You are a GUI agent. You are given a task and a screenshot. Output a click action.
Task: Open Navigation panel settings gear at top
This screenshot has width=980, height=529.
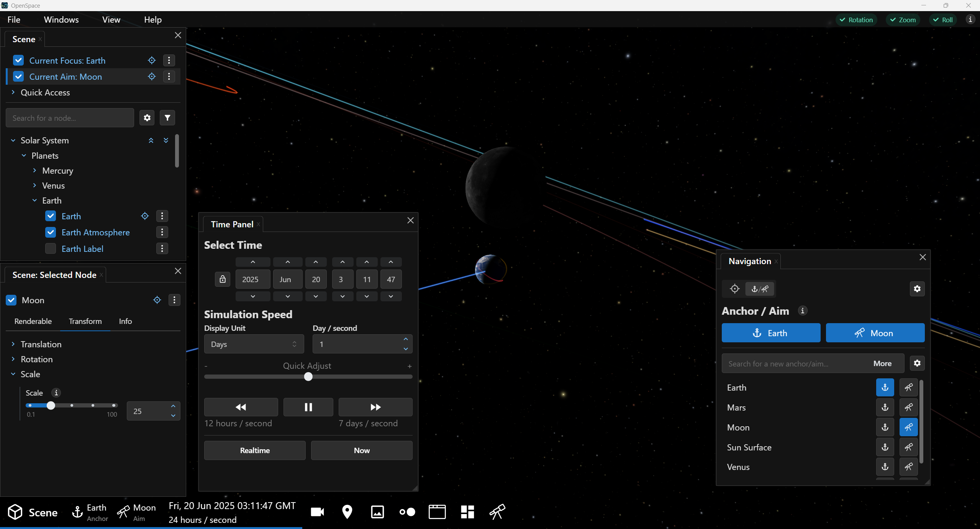(x=917, y=289)
